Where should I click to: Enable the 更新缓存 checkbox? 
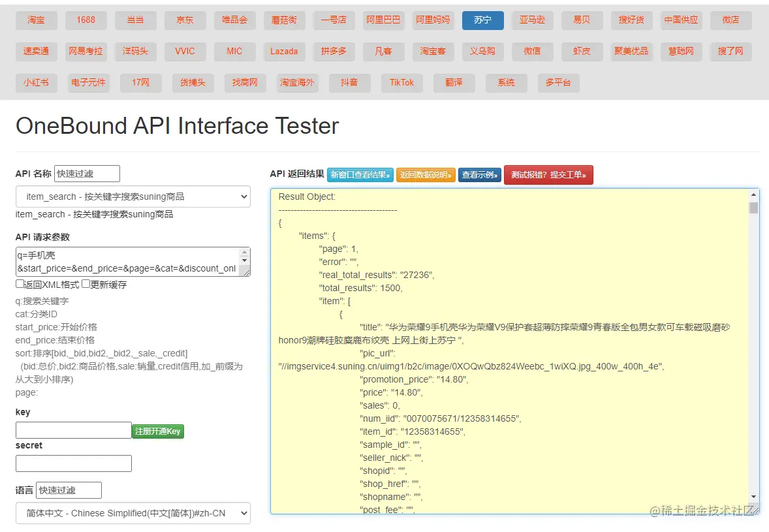[x=86, y=284]
